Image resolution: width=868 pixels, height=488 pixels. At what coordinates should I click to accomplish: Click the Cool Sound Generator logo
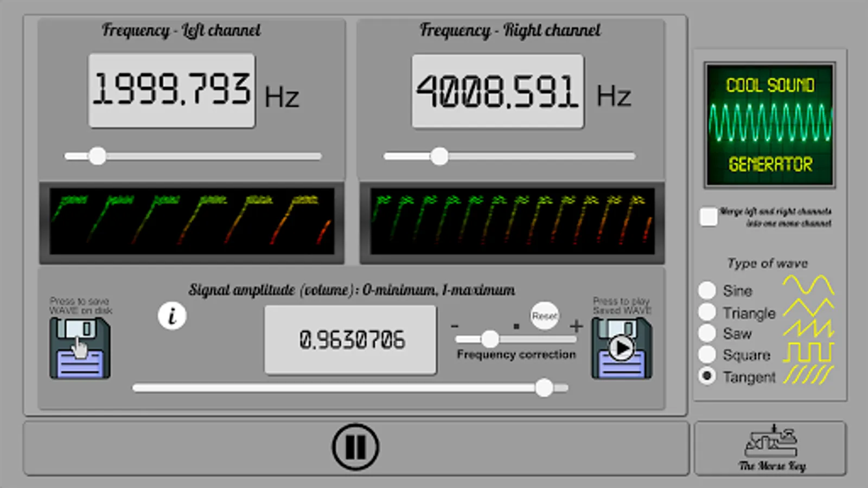click(770, 125)
